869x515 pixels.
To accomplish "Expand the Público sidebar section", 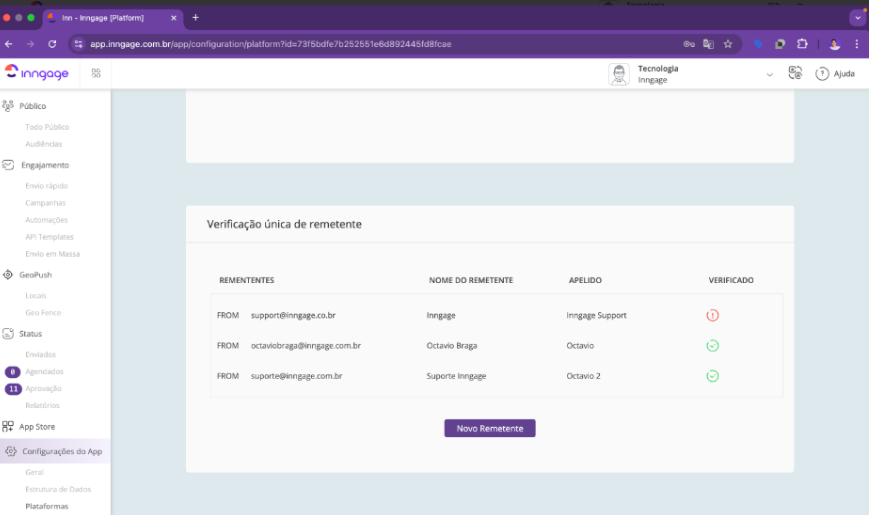I will pyautogui.click(x=32, y=106).
